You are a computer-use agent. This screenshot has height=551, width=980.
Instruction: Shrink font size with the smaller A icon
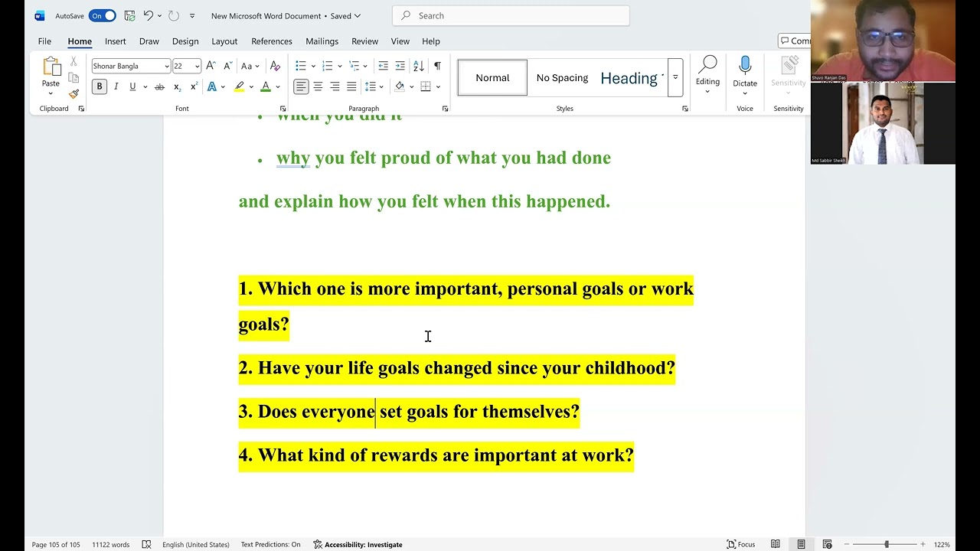(227, 66)
